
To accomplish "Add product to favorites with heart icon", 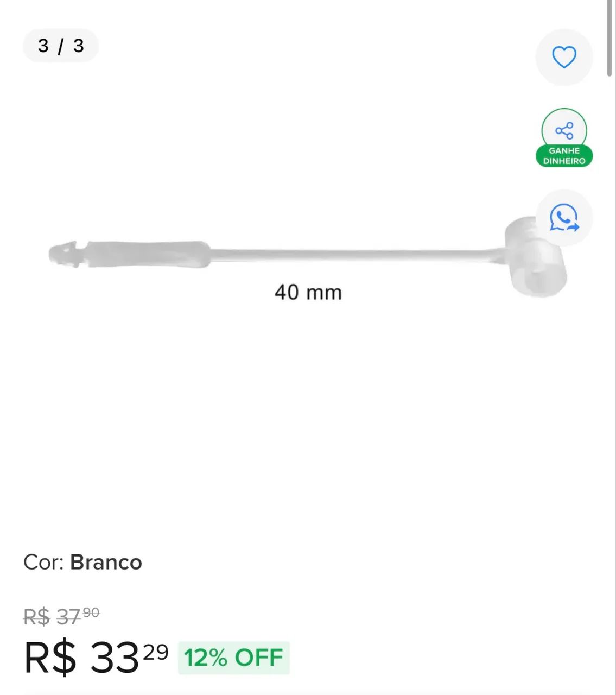I will [564, 57].
